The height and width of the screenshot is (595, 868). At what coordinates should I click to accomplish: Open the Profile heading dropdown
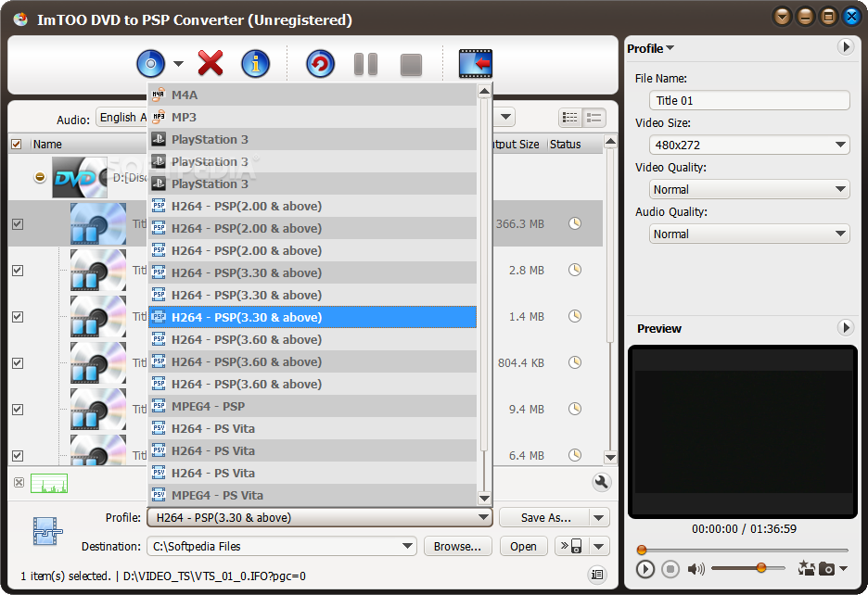click(x=650, y=48)
